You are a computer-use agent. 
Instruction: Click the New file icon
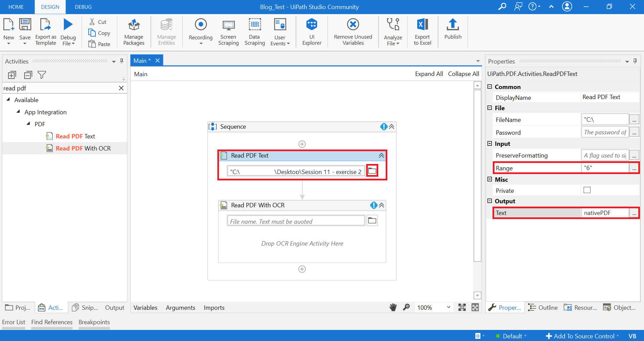click(8, 25)
